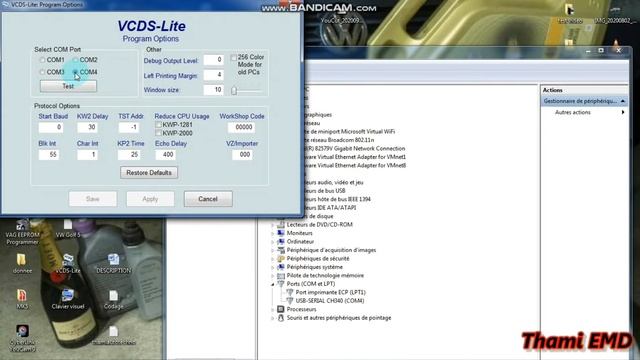This screenshot has height=360, width=640.
Task: Click Port imprimante ECP (LPT1) icon
Action: (289, 292)
